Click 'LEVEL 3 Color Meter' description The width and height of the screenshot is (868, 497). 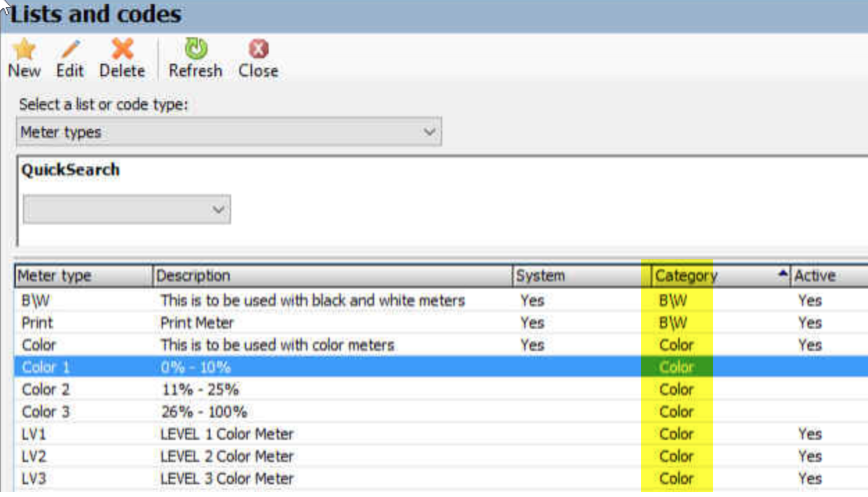227,479
